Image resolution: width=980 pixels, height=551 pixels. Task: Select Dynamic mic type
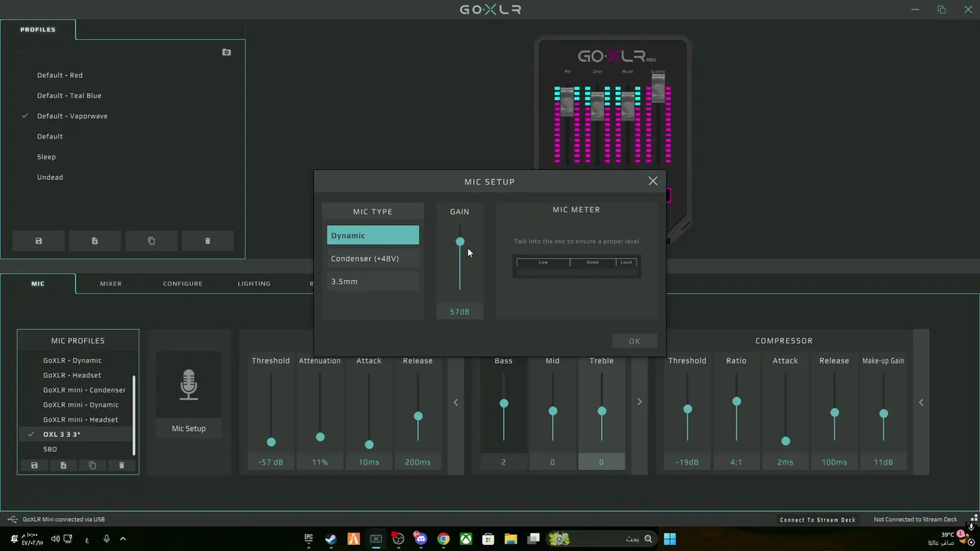tap(373, 236)
